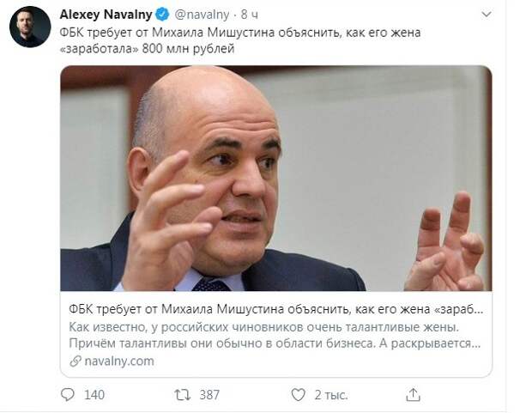This screenshot has width=532, height=413.
Task: Click the reply count 140
Action: [94, 395]
